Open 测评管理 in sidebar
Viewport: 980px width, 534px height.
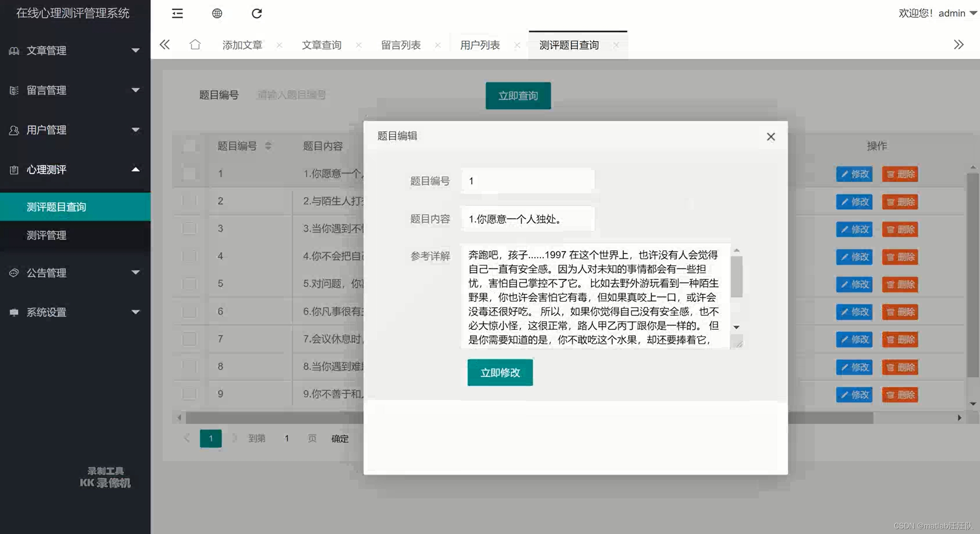pyautogui.click(x=75, y=235)
